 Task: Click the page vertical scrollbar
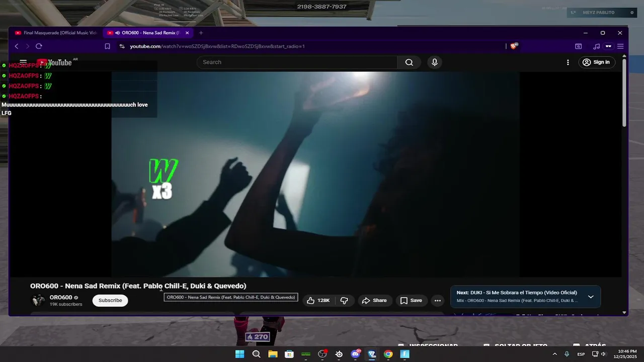click(624, 93)
